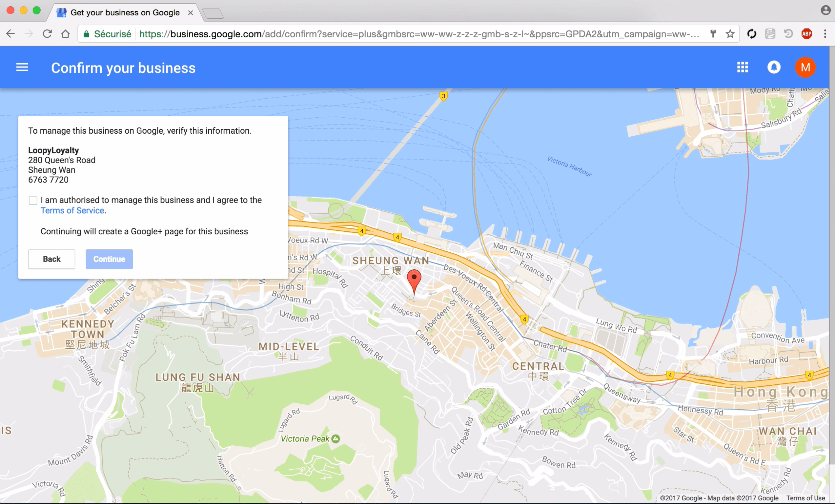Reload the page
Viewport: 835px width, 504px height.
pyautogui.click(x=47, y=34)
